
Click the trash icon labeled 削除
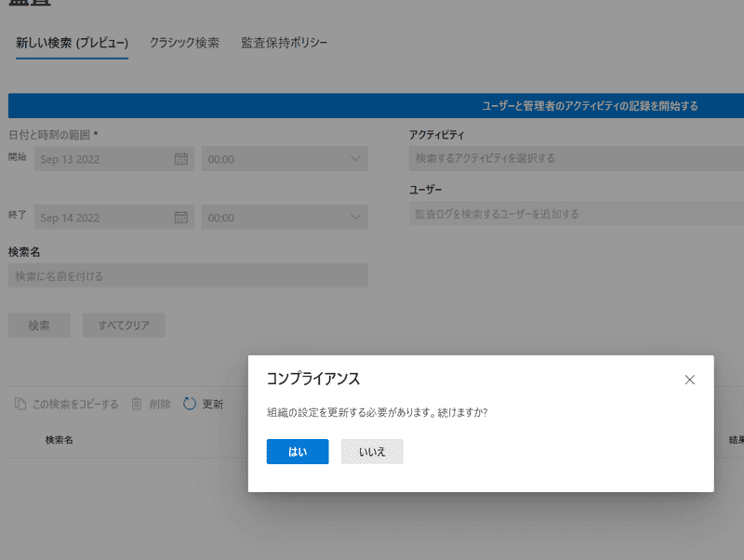137,404
